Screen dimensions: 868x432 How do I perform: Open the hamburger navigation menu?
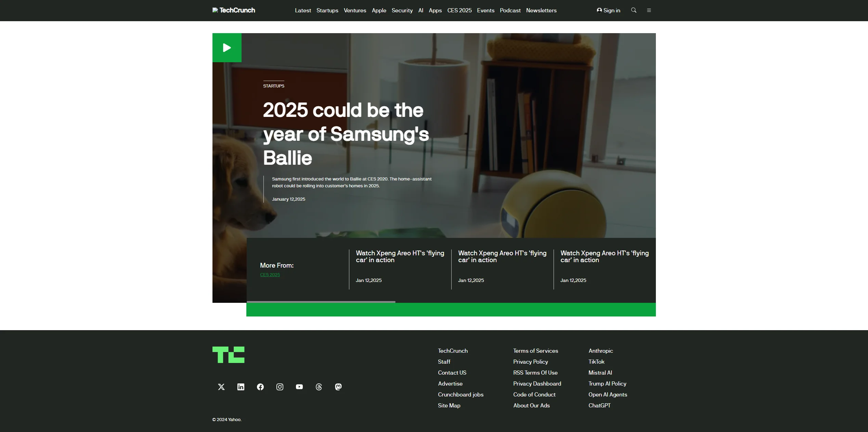coord(649,10)
